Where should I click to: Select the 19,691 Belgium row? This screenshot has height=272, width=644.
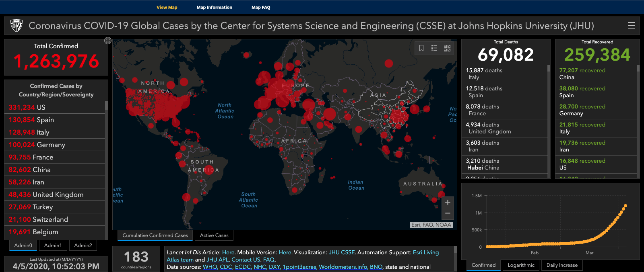(x=55, y=232)
